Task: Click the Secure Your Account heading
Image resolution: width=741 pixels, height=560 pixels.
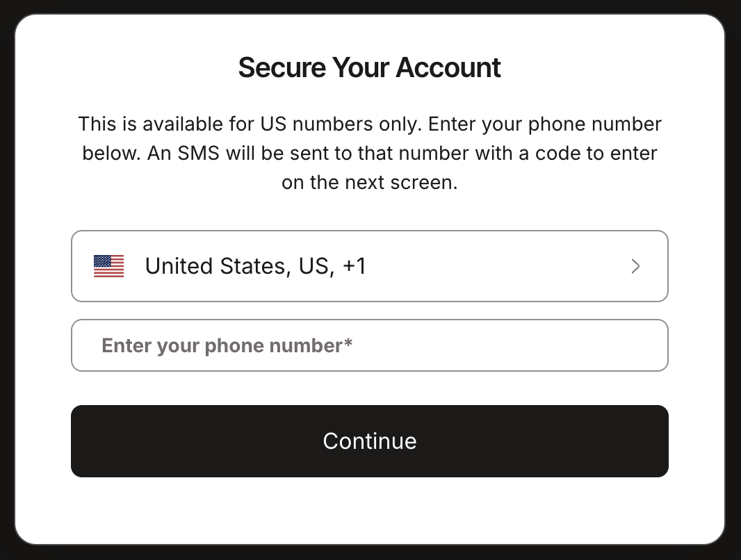Action: [370, 67]
